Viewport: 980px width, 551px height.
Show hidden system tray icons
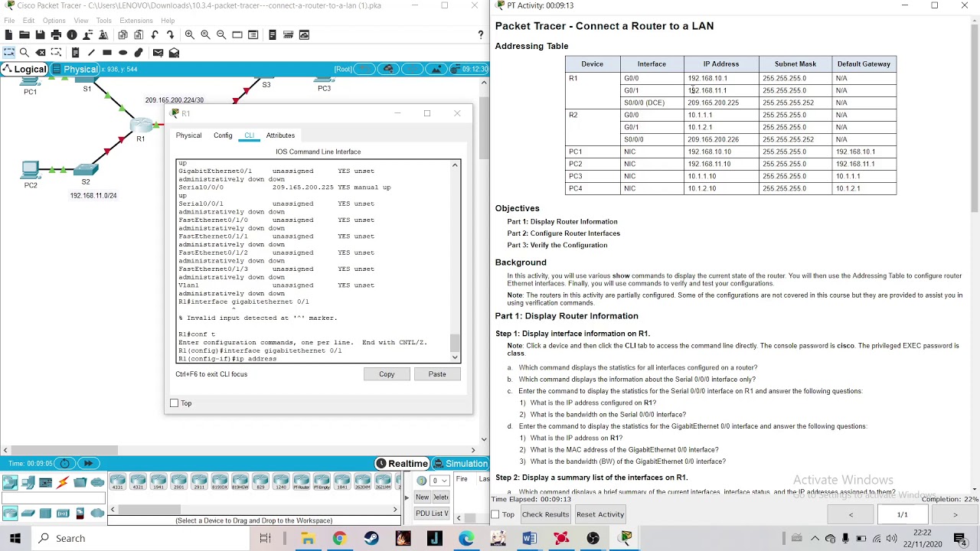click(815, 538)
